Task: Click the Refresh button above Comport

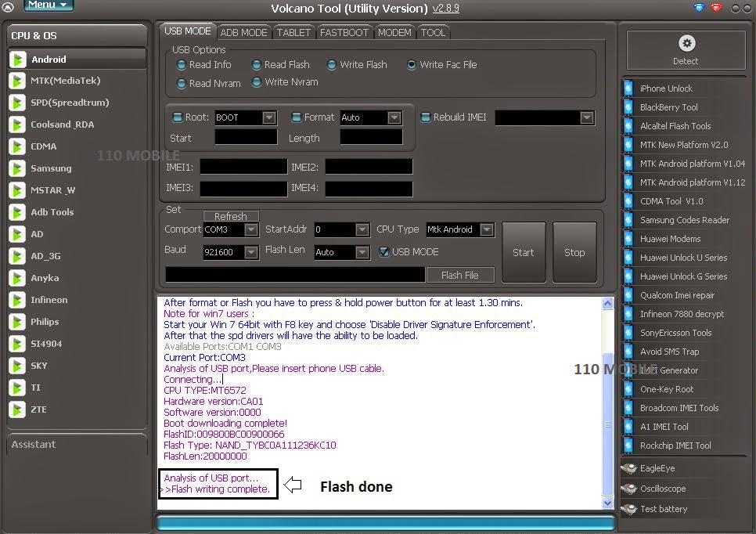Action: tap(231, 216)
